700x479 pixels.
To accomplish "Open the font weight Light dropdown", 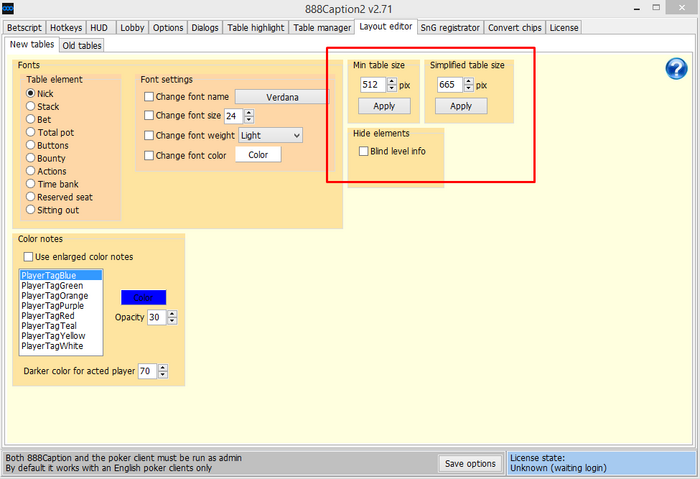I will tap(271, 135).
